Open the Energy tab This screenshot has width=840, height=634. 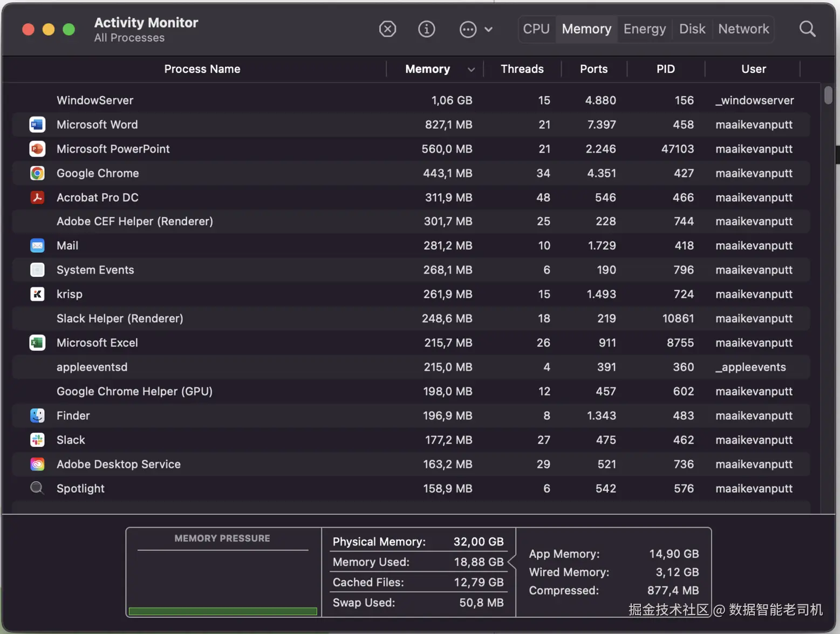click(645, 29)
